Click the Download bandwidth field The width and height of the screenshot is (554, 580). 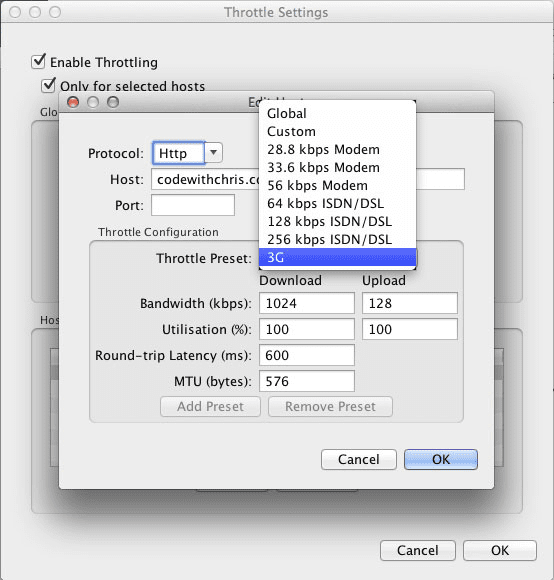pyautogui.click(x=307, y=303)
